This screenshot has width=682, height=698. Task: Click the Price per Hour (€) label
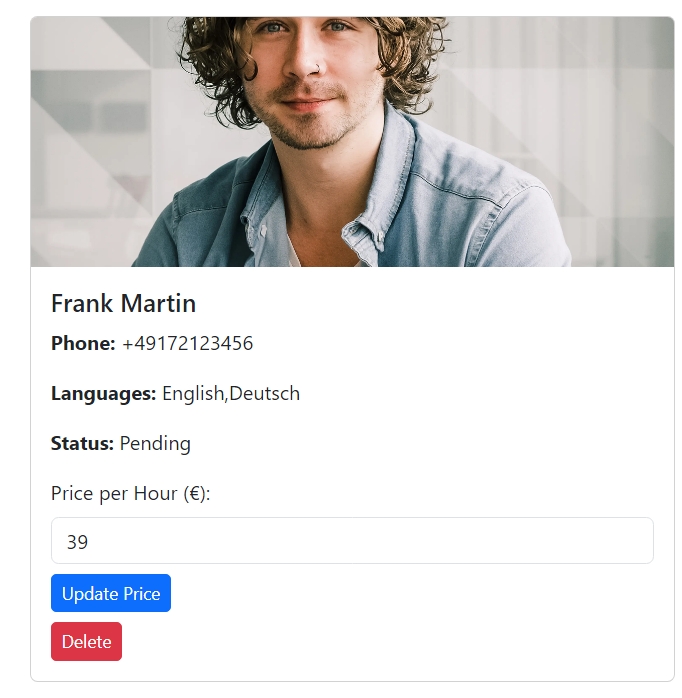pos(130,493)
